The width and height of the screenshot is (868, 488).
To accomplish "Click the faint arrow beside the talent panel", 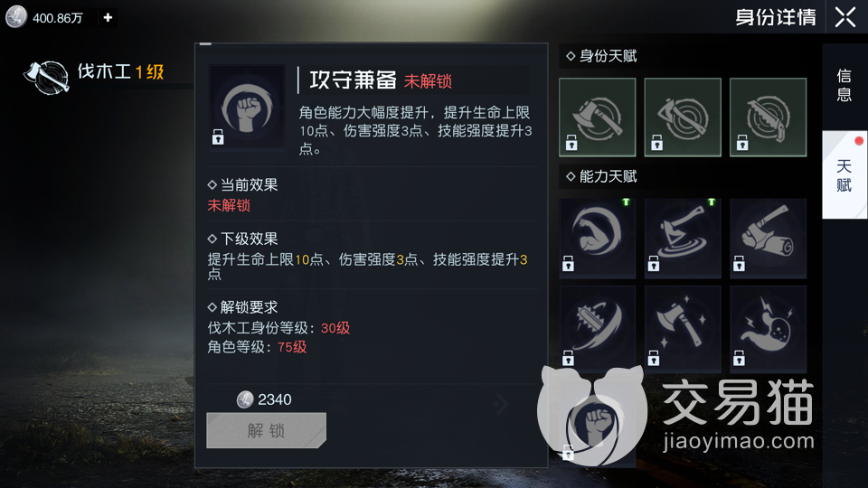I will coord(501,404).
